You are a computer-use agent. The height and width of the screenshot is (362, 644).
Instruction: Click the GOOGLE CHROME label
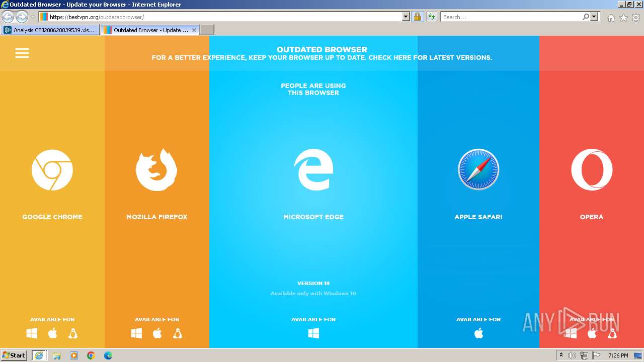52,217
